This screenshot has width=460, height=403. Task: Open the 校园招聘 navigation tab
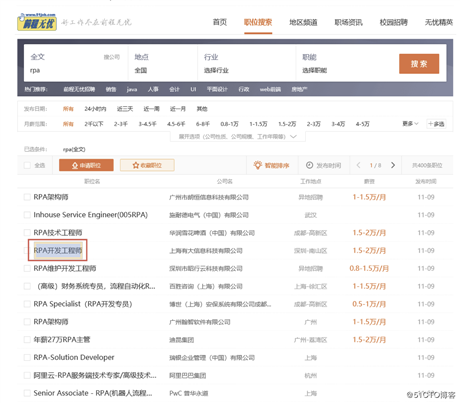[394, 22]
